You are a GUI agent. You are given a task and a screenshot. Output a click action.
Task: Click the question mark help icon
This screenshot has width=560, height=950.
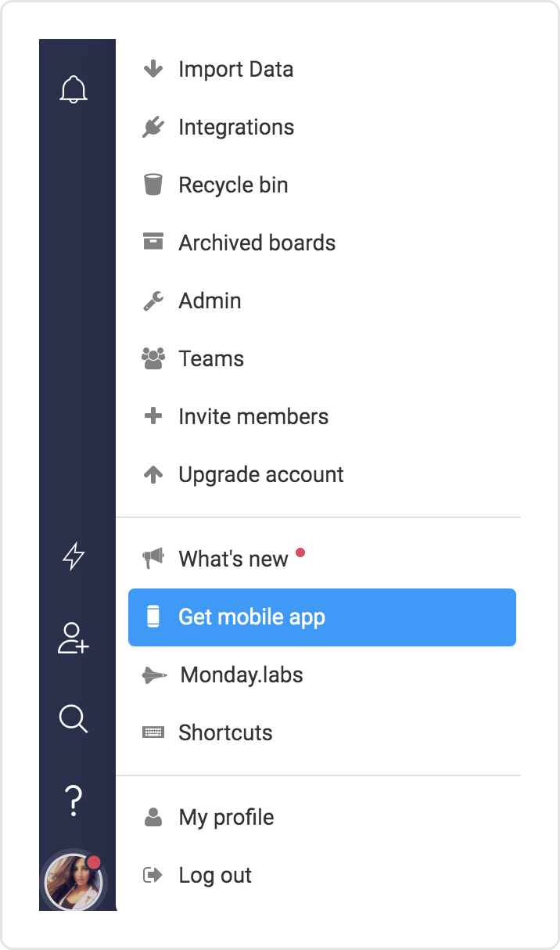(x=74, y=800)
